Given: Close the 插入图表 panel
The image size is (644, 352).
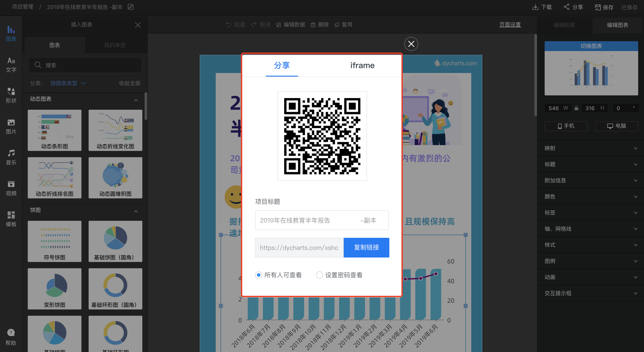Looking at the screenshot, I should [x=138, y=25].
